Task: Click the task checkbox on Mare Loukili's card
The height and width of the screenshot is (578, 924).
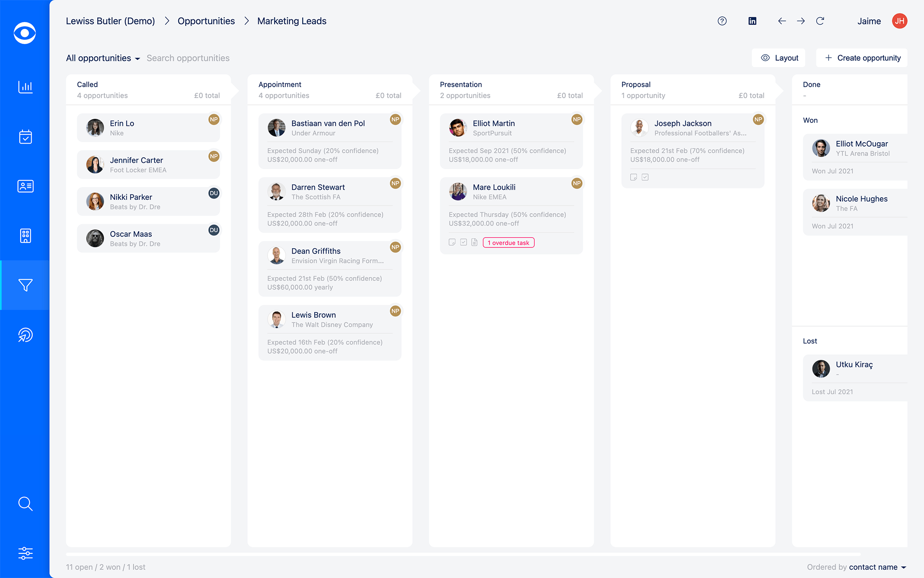Action: (463, 242)
